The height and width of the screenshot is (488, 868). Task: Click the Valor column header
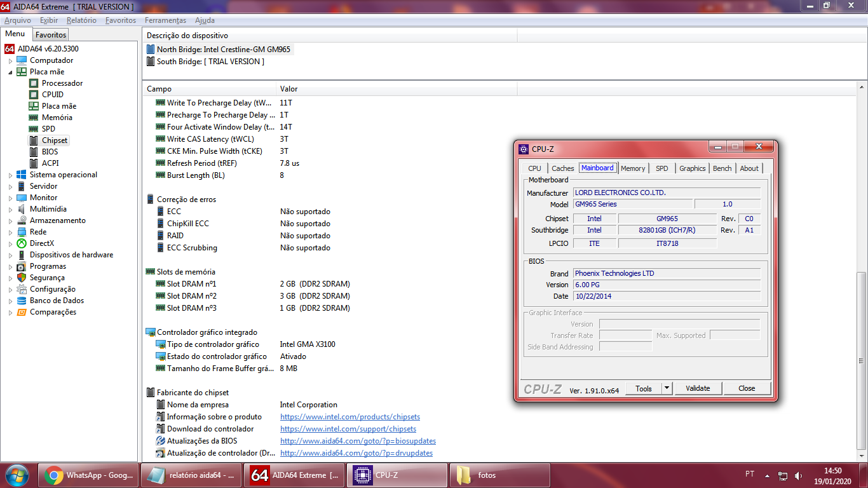(x=397, y=89)
